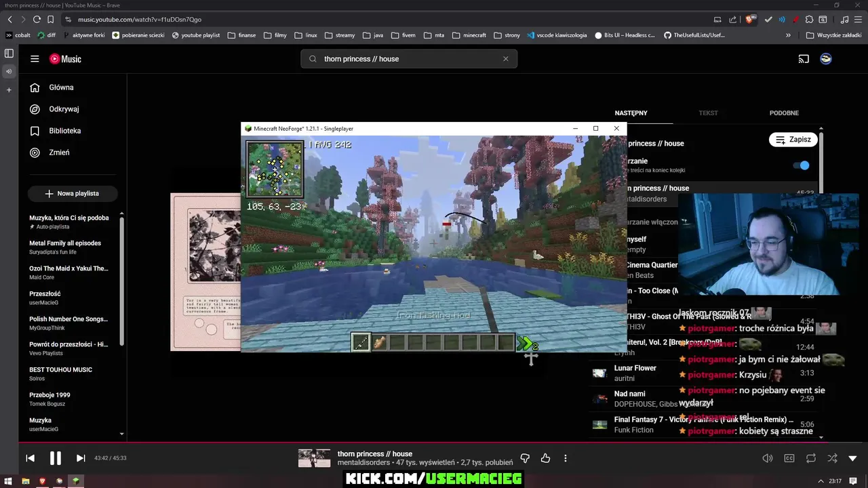
Task: Click the Lunar Flower queue thumbnail
Action: 599,373
